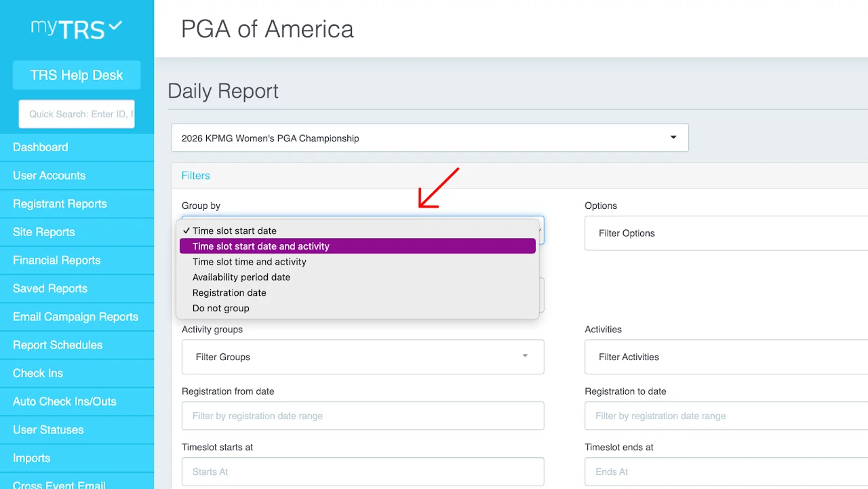Click the myTRS logo

[77, 29]
